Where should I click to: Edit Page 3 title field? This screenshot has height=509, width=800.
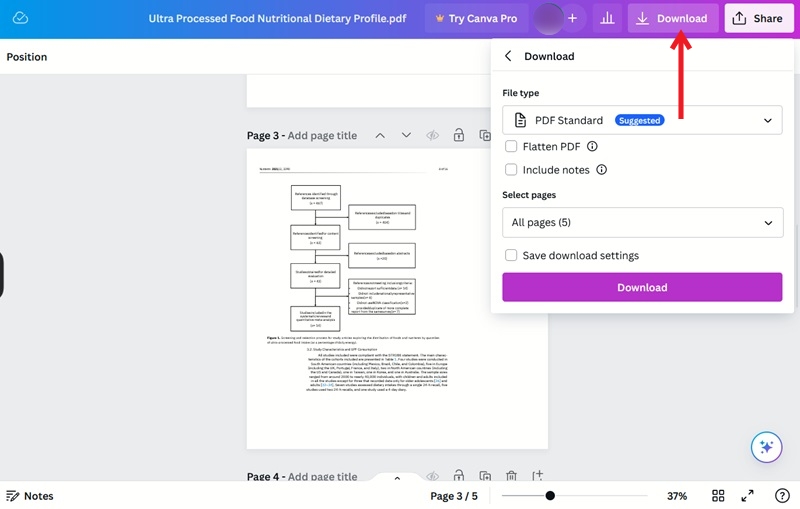coord(322,136)
